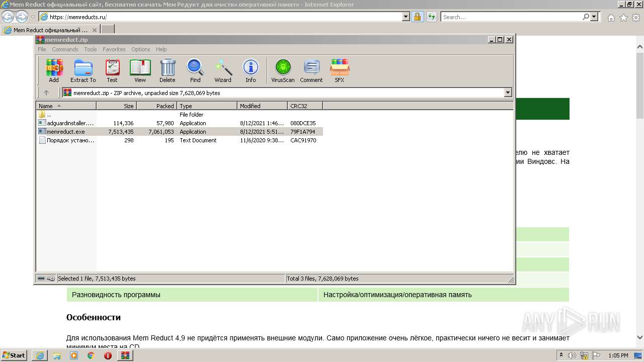Open a new blank IE tab
The width and height of the screenshot is (644, 362).
click(108, 30)
